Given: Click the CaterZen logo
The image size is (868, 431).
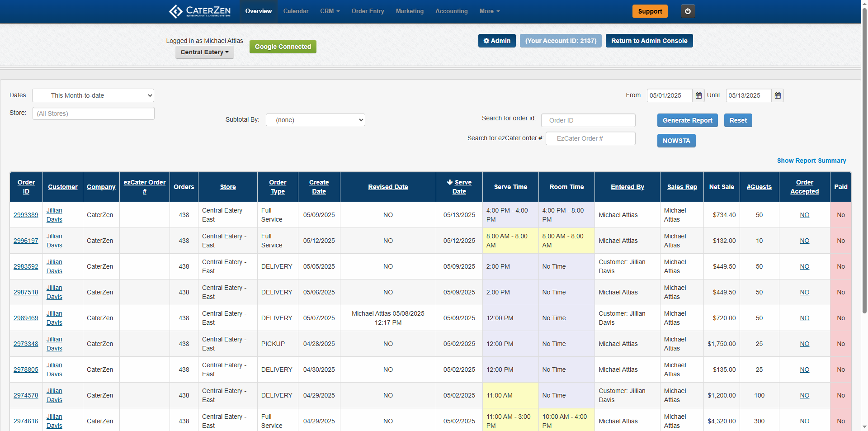Looking at the screenshot, I should click(x=200, y=11).
